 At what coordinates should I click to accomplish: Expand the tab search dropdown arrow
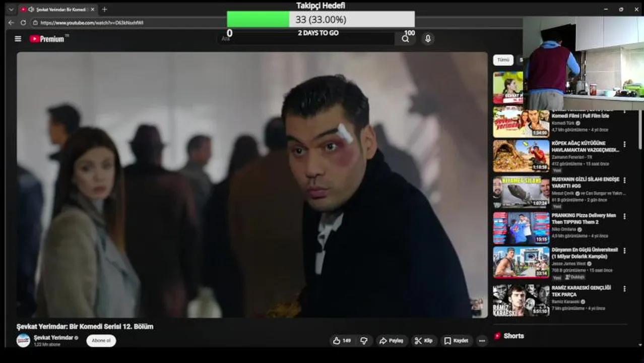[11, 10]
